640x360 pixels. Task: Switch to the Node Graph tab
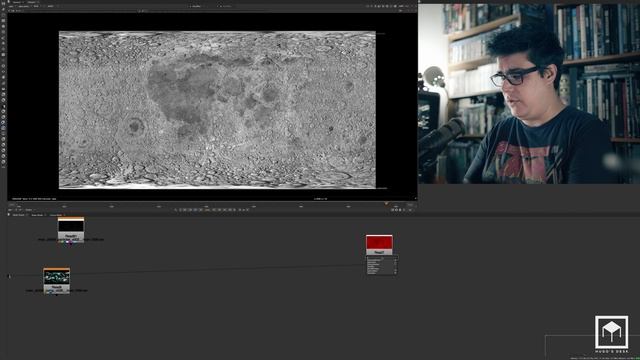19,215
